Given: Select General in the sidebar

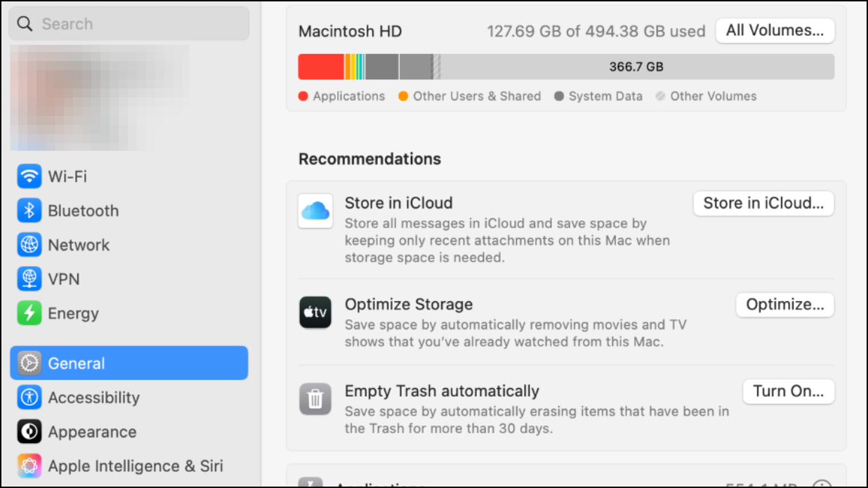Looking at the screenshot, I should pyautogui.click(x=129, y=363).
